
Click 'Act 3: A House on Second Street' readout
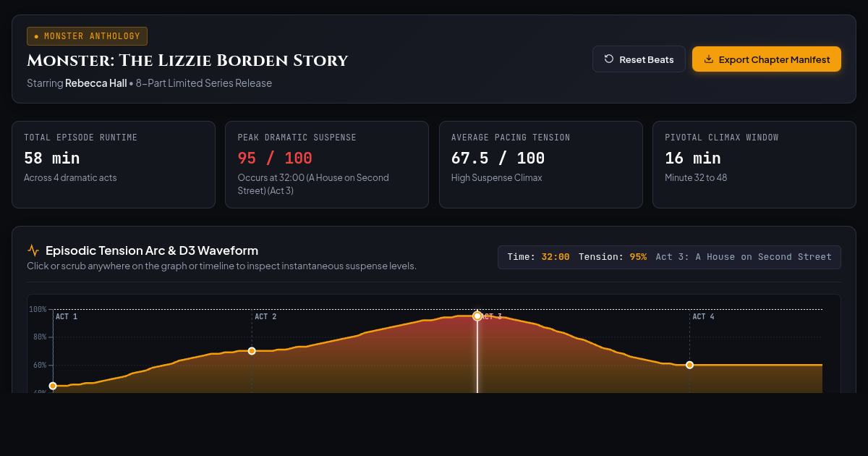744,257
